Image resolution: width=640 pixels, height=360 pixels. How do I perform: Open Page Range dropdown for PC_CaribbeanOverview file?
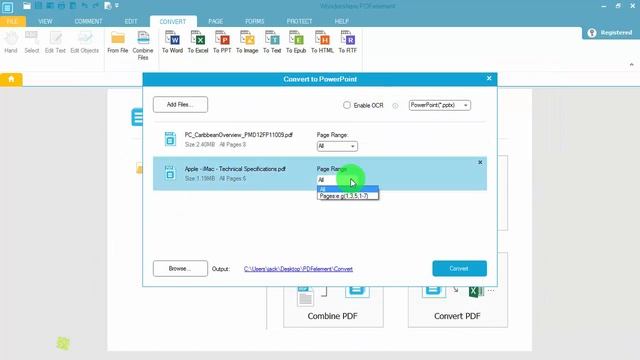pos(337,146)
